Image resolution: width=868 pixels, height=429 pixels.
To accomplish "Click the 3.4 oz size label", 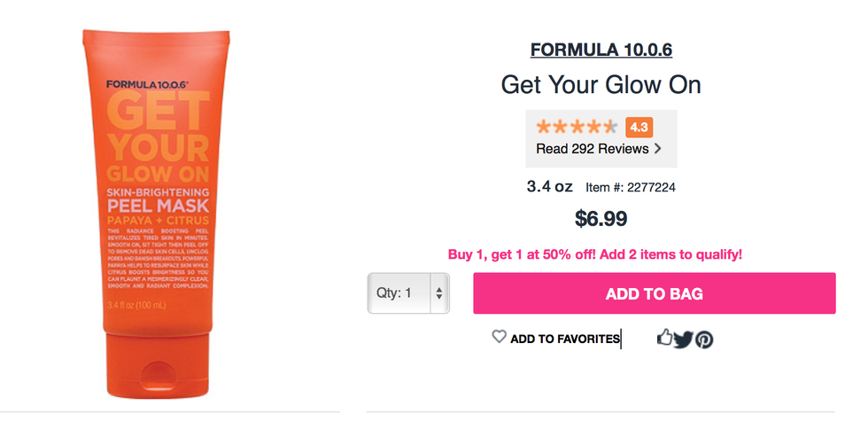I will pyautogui.click(x=549, y=187).
